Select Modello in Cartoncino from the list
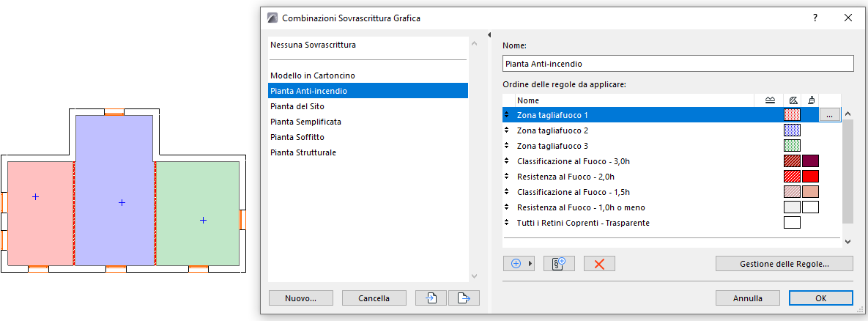This screenshot has height=321, width=868. 313,75
